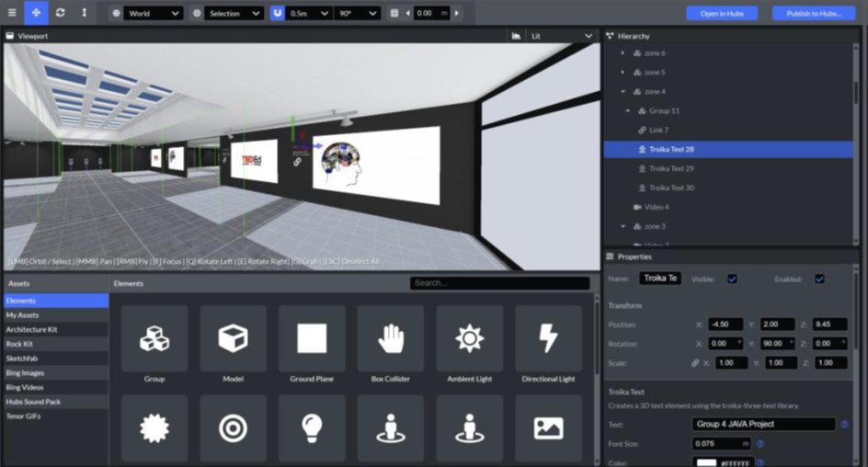Open the Lit render mode dropdown
This screenshot has height=467, width=868.
tap(561, 36)
